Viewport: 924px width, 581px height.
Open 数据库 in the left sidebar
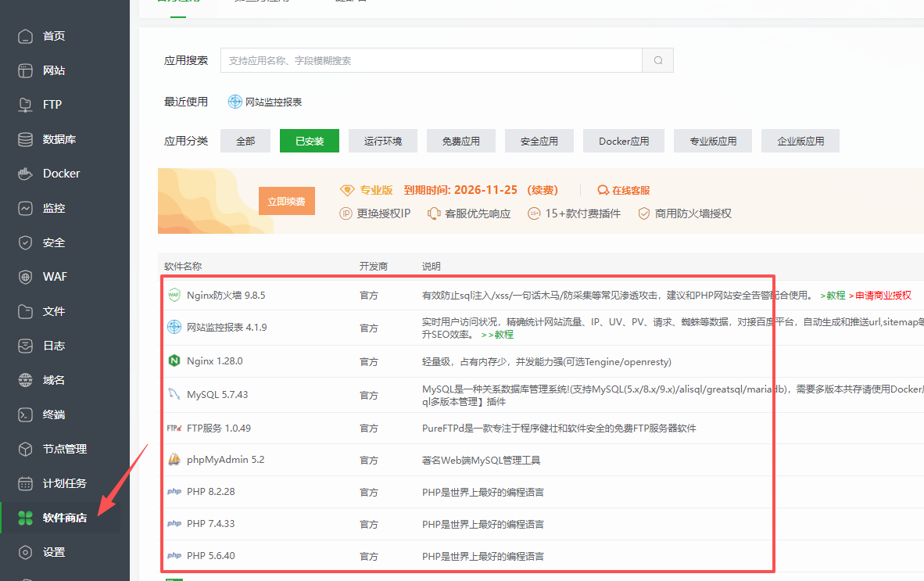pos(59,139)
